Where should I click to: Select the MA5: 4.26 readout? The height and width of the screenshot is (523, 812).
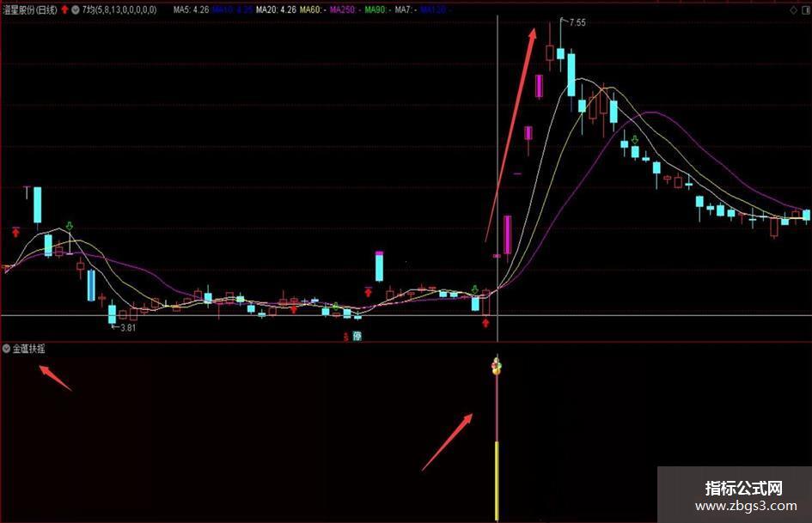pos(191,9)
